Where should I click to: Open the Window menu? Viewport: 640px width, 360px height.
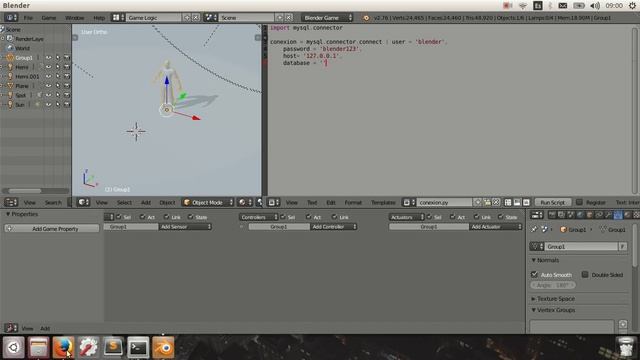tap(75, 18)
